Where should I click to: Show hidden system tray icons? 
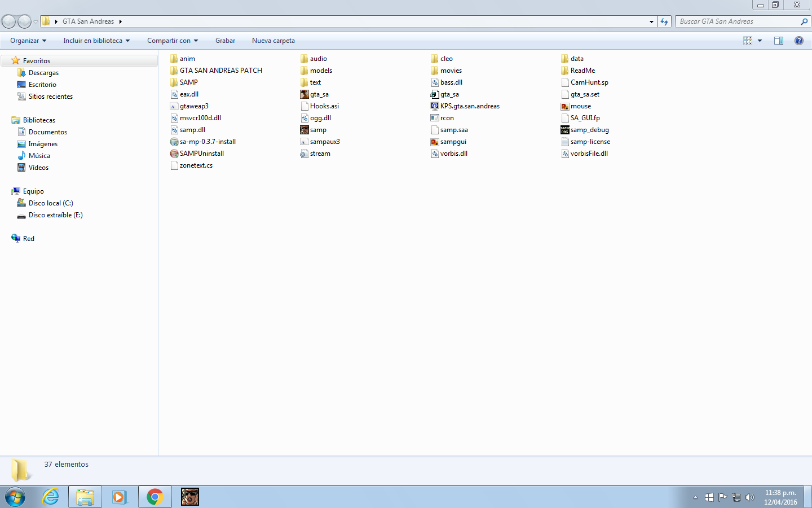[x=695, y=497]
